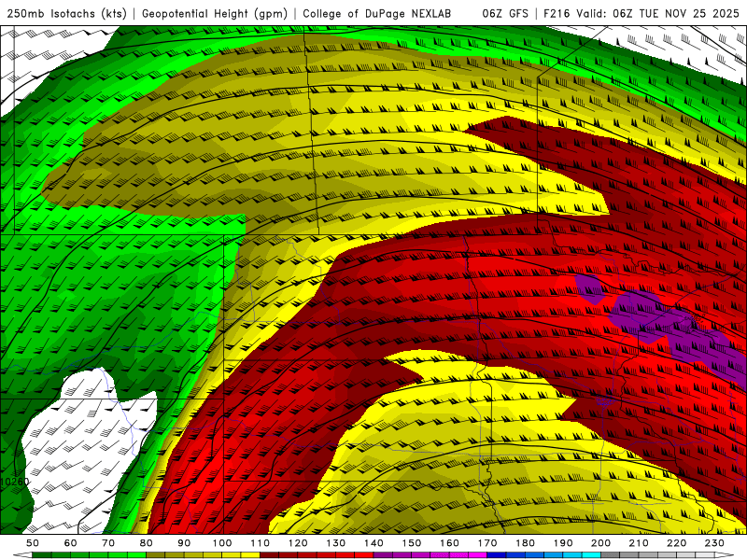Select the dark purple 140–145 kt legend swatch
Image resolution: width=747 pixels, height=560 pixels.
pos(383,554)
